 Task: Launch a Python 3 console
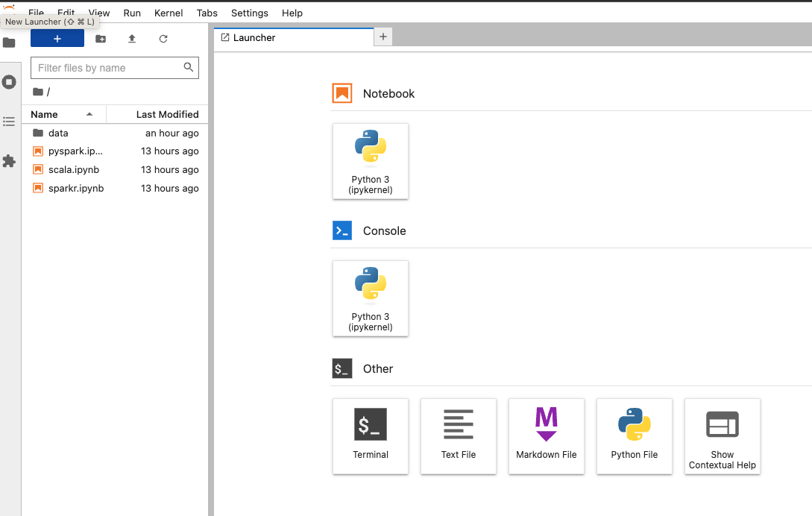pyautogui.click(x=371, y=298)
